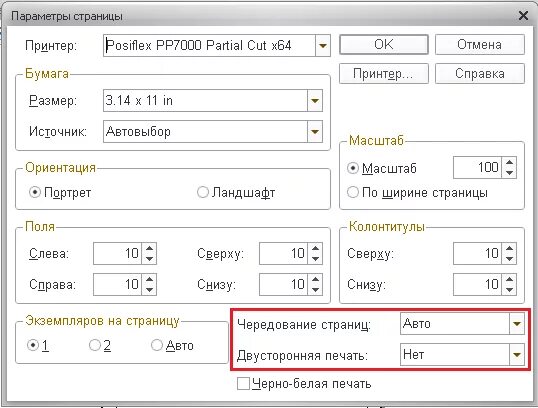This screenshot has width=538, height=408.
Task: Click the OK button
Action: (x=384, y=45)
